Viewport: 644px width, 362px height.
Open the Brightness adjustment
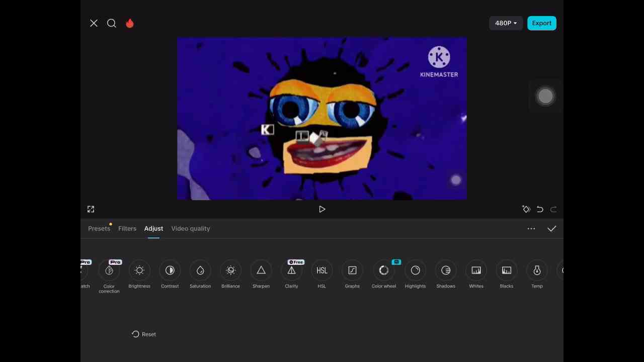click(139, 270)
